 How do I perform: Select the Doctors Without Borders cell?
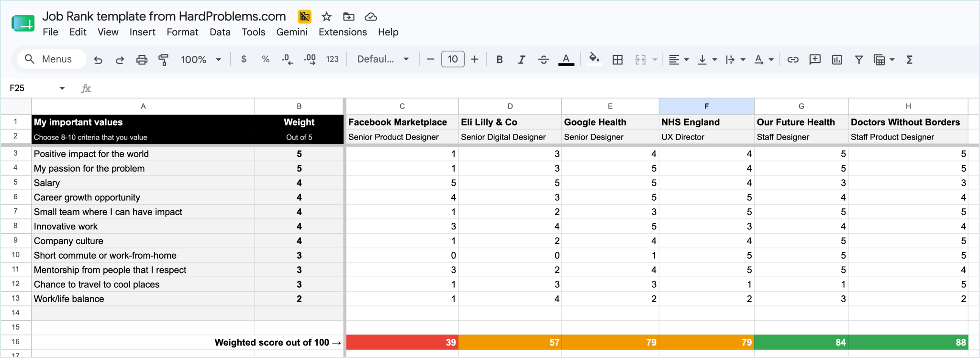coord(908,122)
